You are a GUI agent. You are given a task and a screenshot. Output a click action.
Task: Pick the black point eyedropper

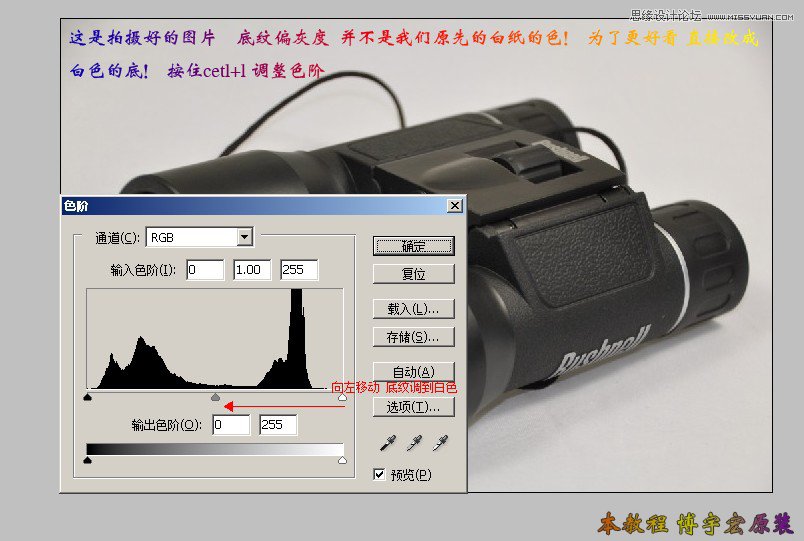click(388, 443)
